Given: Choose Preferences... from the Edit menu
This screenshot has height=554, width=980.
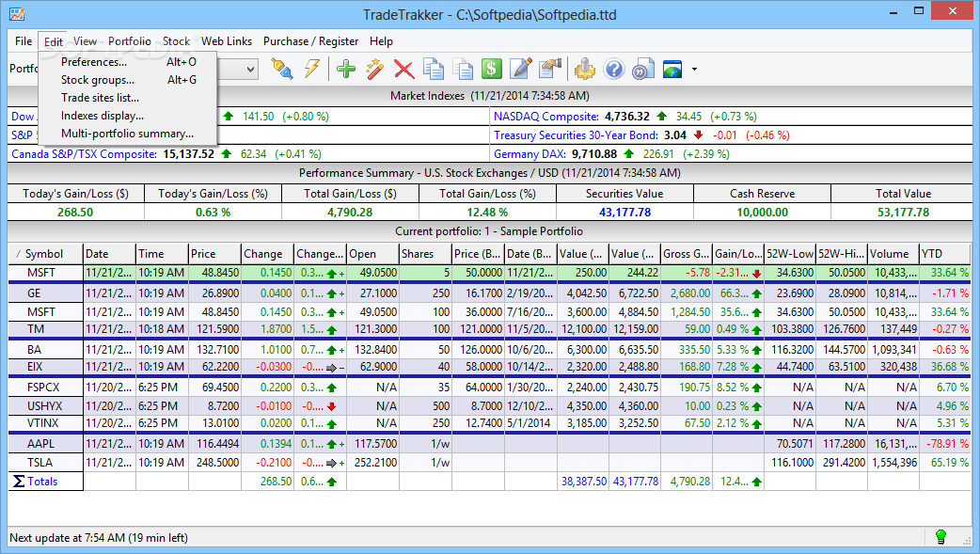Looking at the screenshot, I should 128,62.
